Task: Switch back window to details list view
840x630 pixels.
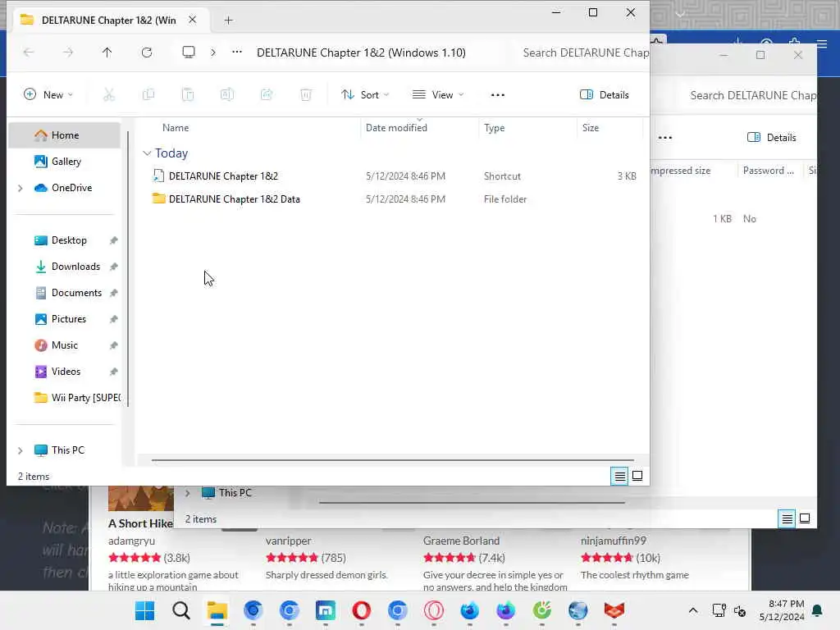Action: pyautogui.click(x=787, y=518)
